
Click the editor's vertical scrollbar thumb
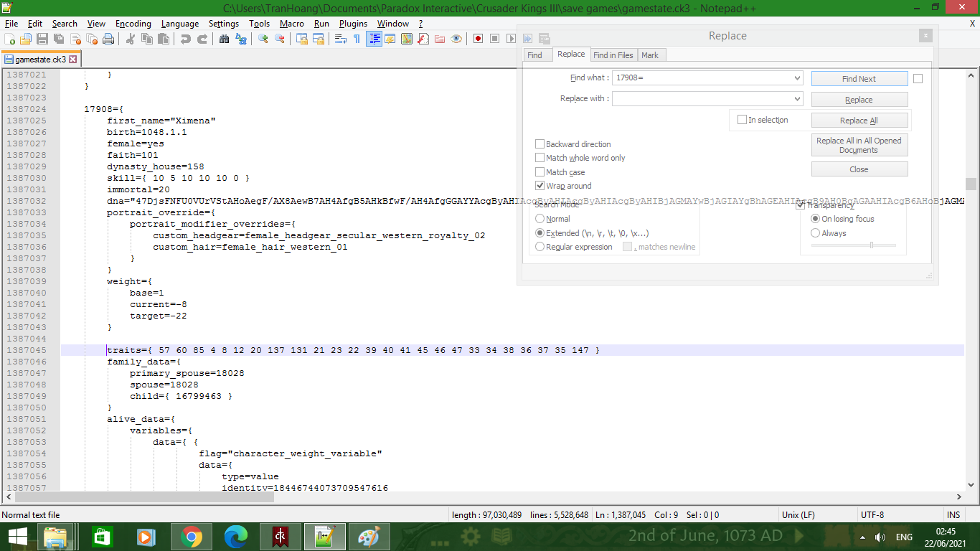click(x=971, y=184)
